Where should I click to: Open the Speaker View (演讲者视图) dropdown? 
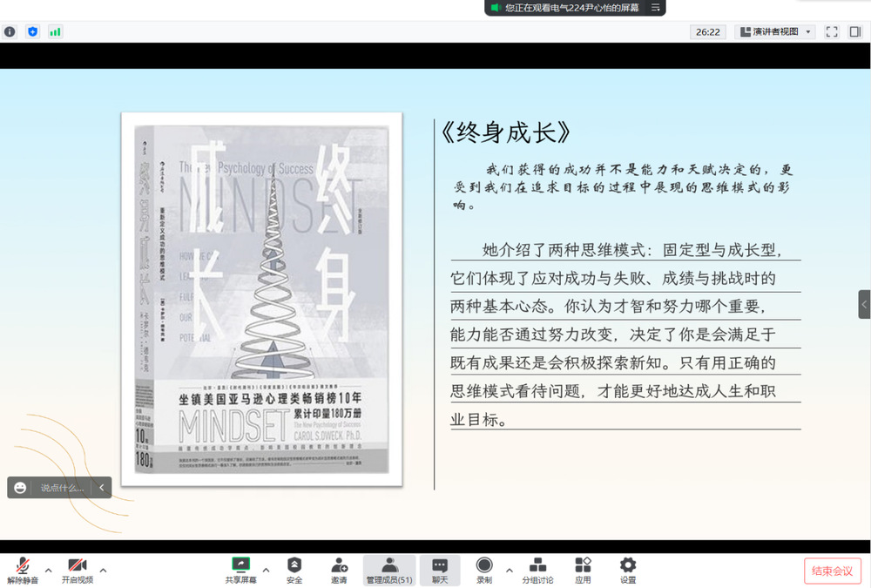tap(775, 31)
